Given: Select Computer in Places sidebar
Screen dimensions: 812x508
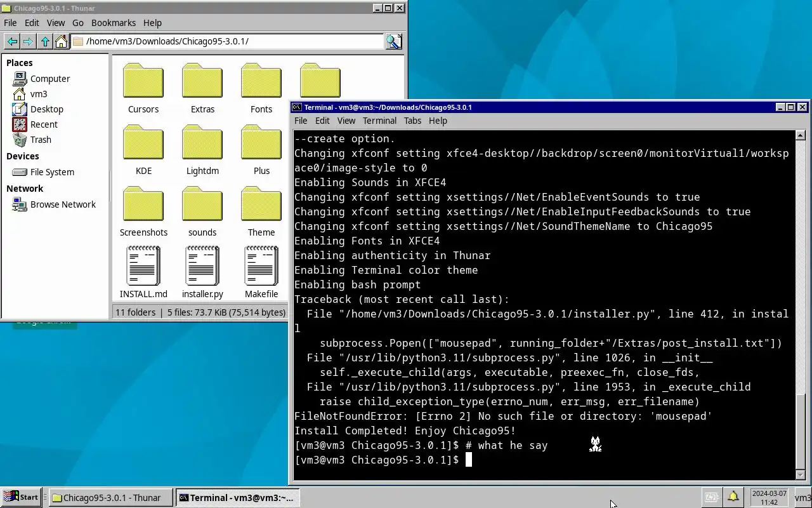Looking at the screenshot, I should 41,79.
